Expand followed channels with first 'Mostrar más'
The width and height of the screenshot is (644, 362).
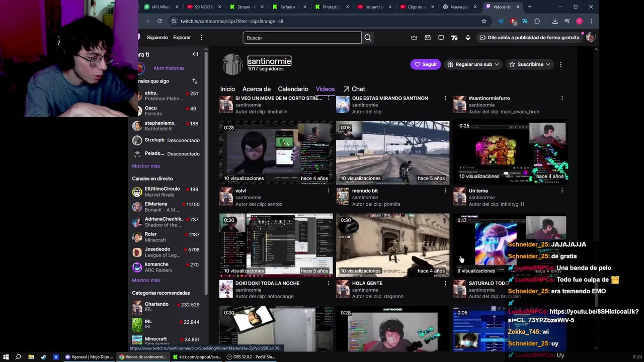[x=146, y=166]
